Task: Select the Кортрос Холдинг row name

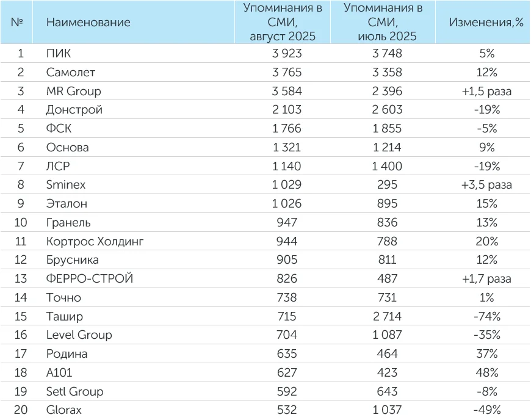Action: click(x=95, y=241)
